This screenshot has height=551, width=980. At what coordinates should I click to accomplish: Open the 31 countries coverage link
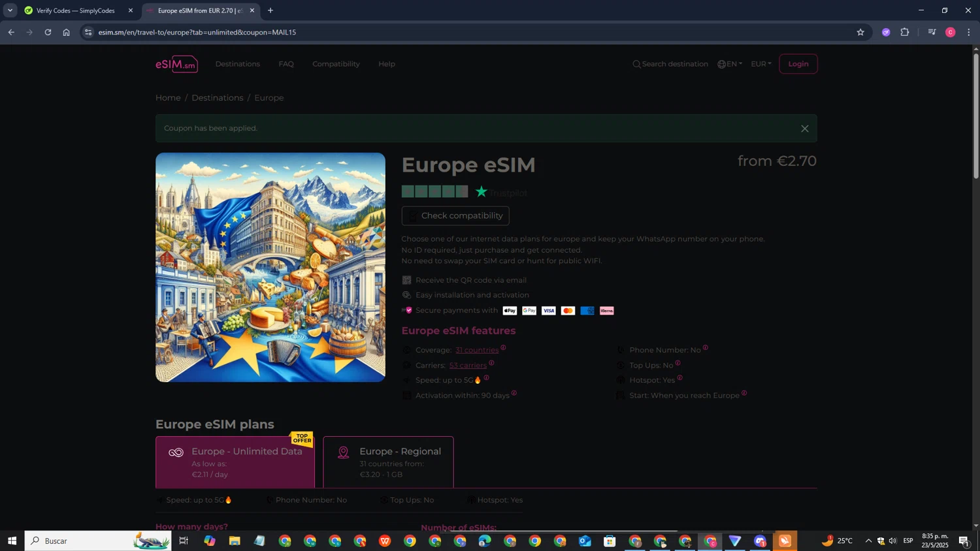click(x=477, y=351)
